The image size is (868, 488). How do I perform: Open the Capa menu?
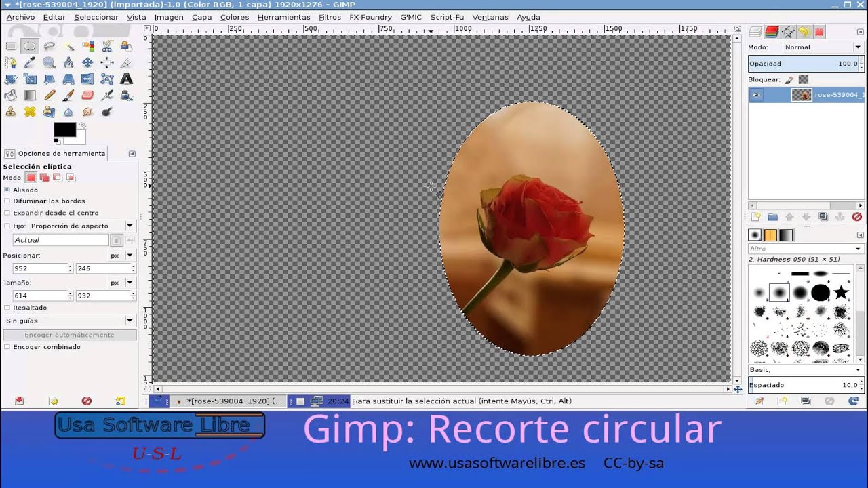201,17
